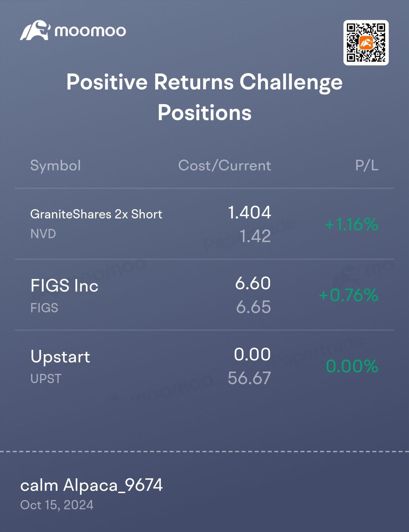Click the +0.76% profit value
This screenshot has width=409, height=532.
[349, 295]
